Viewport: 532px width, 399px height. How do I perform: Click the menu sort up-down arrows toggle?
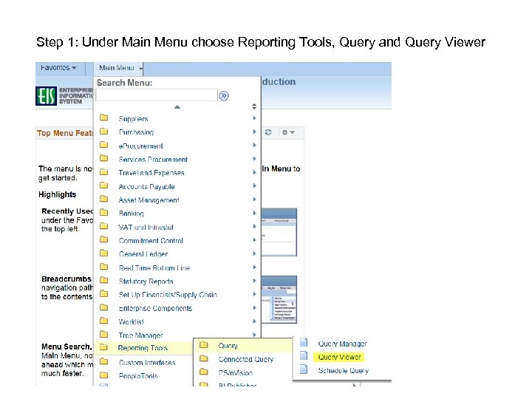click(x=254, y=106)
